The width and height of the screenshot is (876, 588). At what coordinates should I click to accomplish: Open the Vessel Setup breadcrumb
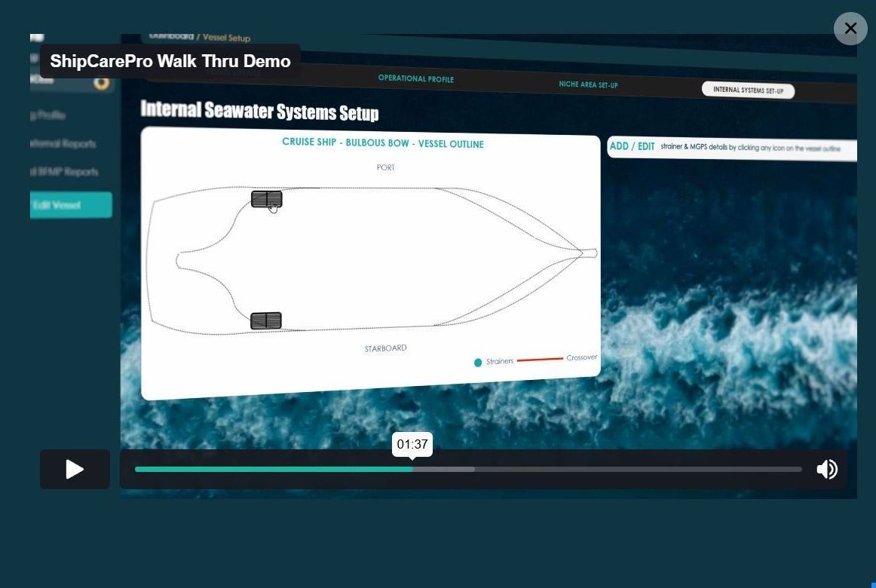tap(226, 38)
